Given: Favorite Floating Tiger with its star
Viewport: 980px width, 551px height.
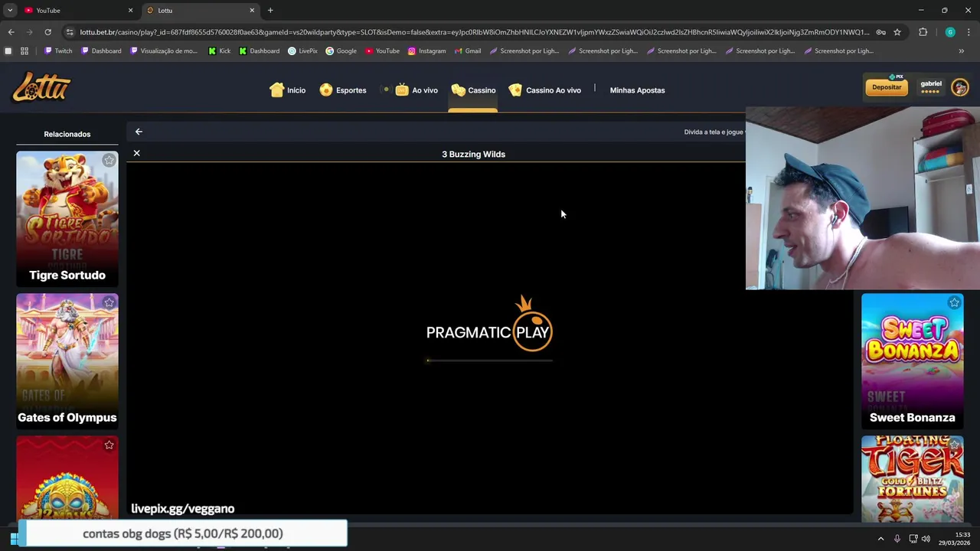Looking at the screenshot, I should tap(954, 445).
